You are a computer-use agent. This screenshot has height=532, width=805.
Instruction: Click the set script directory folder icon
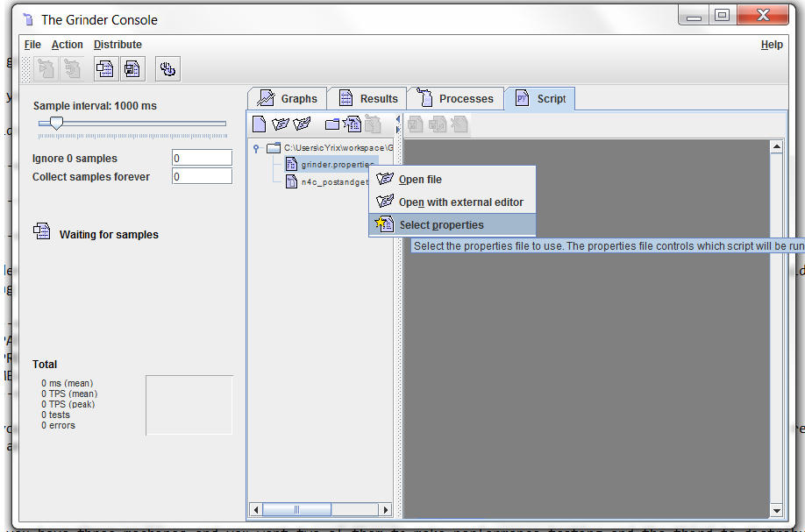tap(332, 124)
